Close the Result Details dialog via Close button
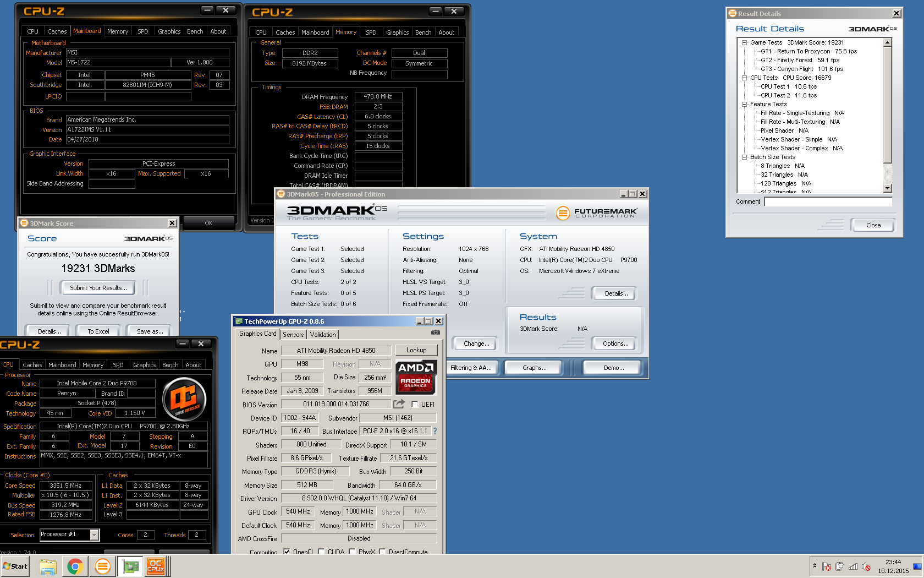Image resolution: width=924 pixels, height=578 pixels. 873,225
